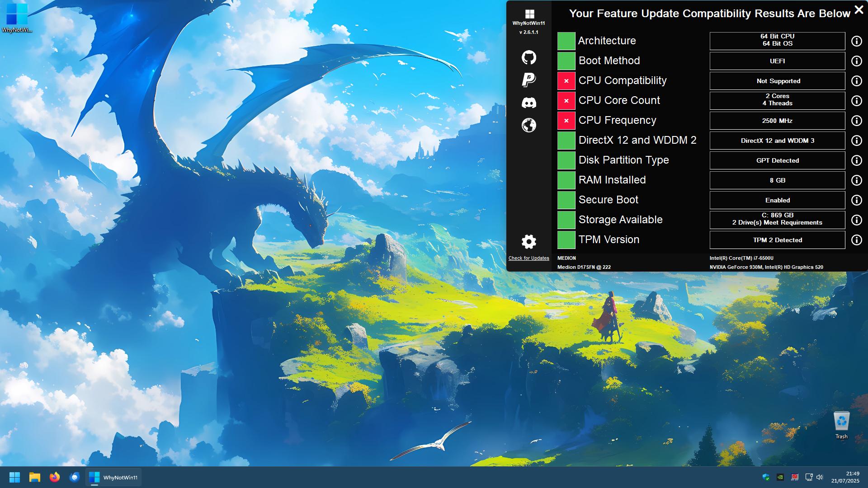The image size is (868, 488).
Task: Show info for Storage Available row
Action: (x=856, y=220)
